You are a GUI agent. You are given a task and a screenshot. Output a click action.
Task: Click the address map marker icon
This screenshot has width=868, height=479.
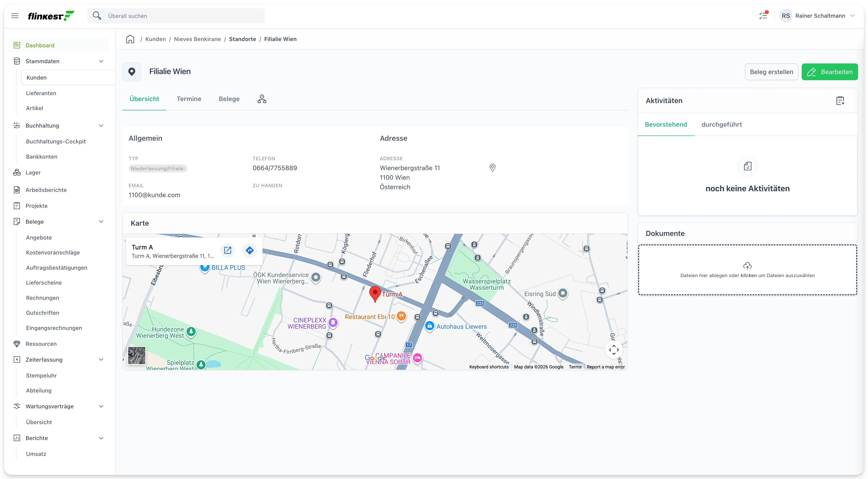[x=492, y=168]
